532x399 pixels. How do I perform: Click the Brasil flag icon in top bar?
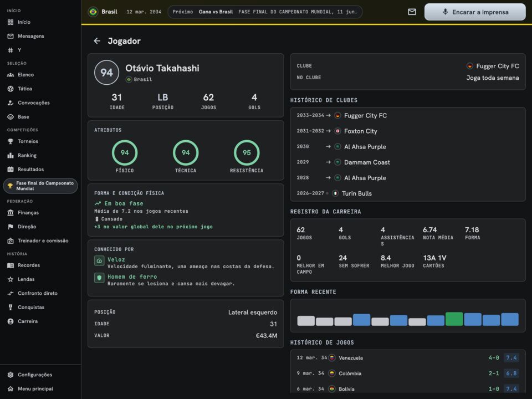click(x=93, y=12)
